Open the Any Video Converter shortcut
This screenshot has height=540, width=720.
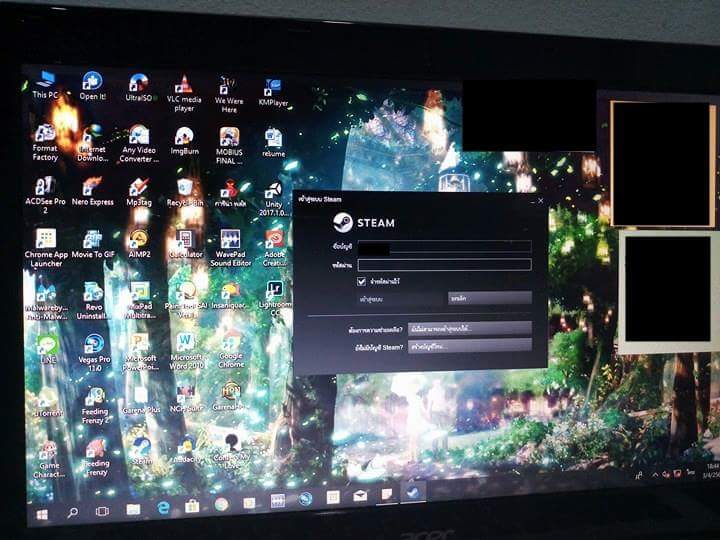tap(139, 144)
